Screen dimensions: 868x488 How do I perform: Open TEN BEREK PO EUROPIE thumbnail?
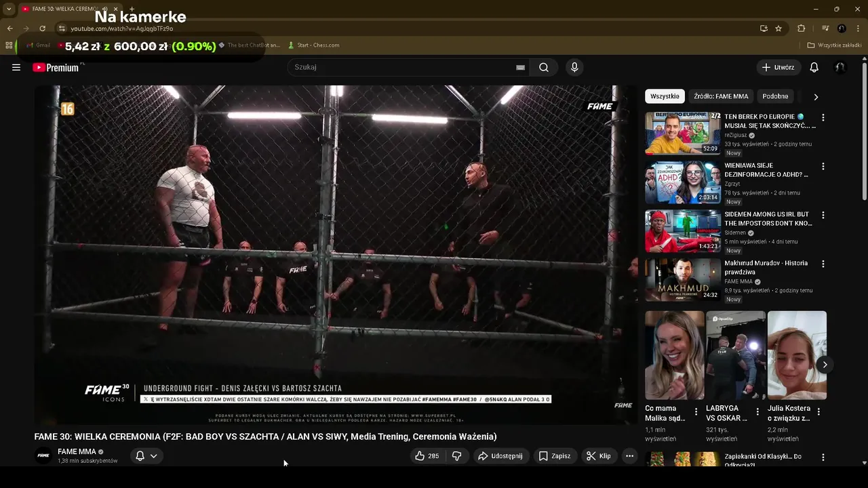click(682, 134)
